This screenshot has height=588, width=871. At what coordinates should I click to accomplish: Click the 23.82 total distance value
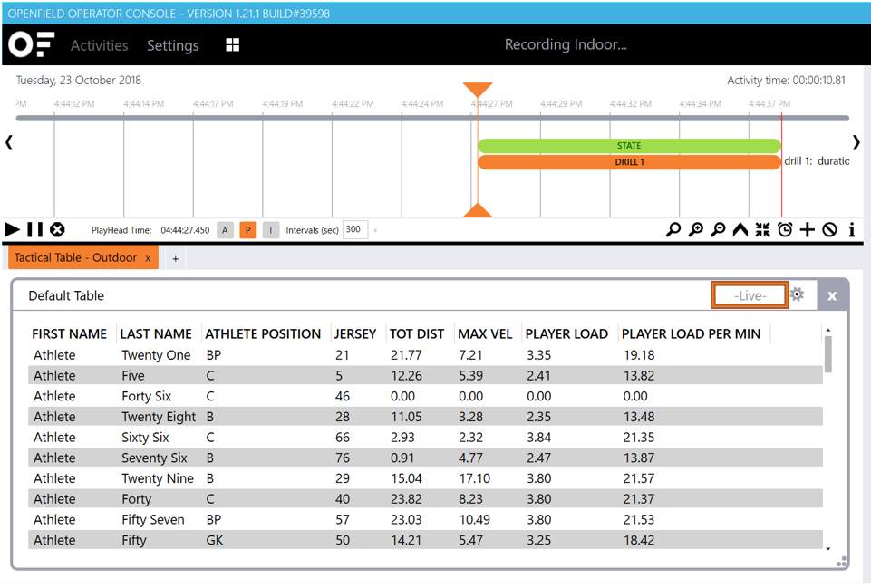click(406, 499)
